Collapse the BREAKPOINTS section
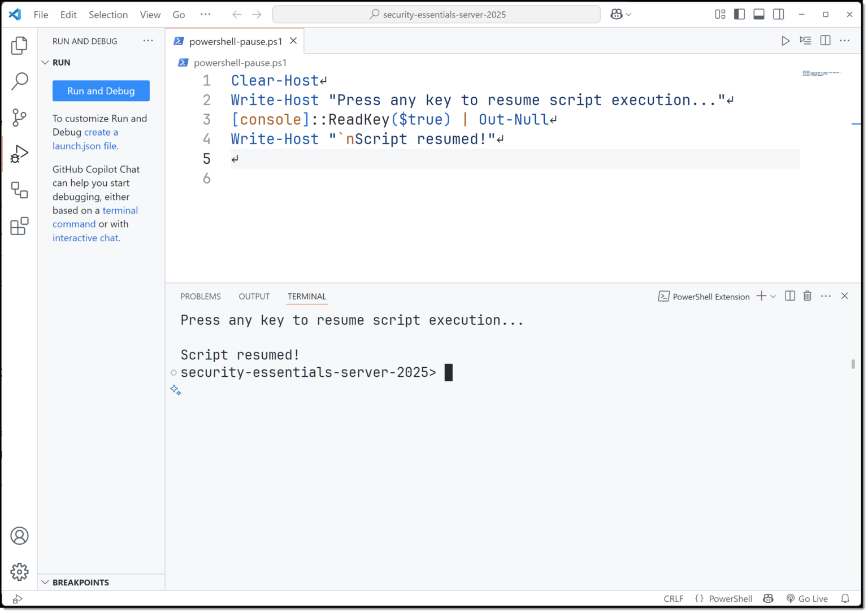Screen dimensions: 868x613 45,582
